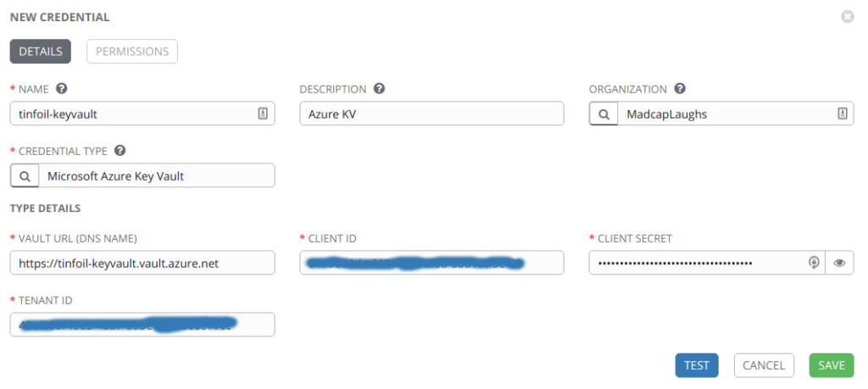This screenshot has width=868, height=389.
Task: Close the New Credential dialog
Action: [847, 16]
